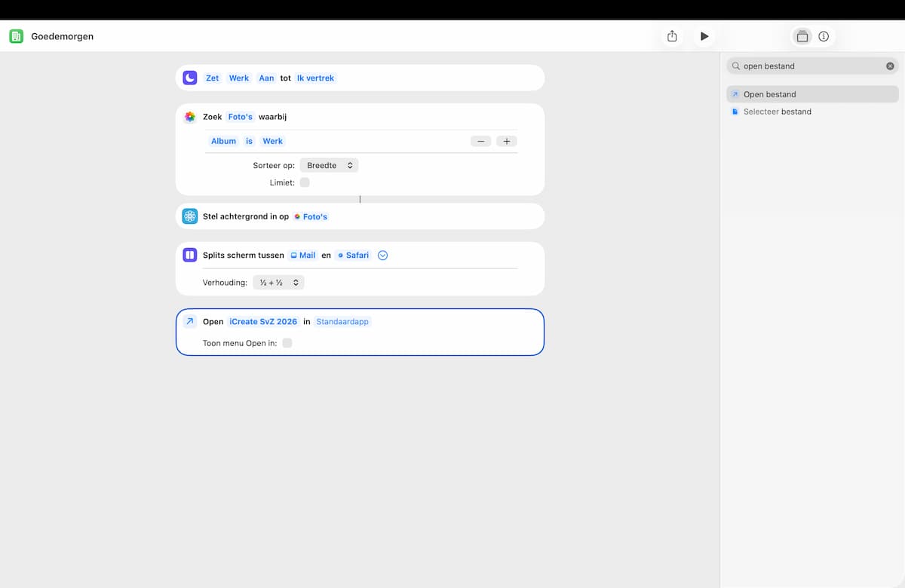Toggle the Aan parameter in Focus action
905x588 pixels.
click(x=266, y=78)
